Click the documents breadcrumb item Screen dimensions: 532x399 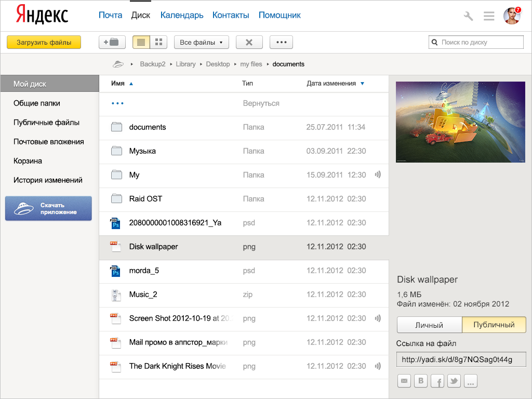click(x=288, y=64)
